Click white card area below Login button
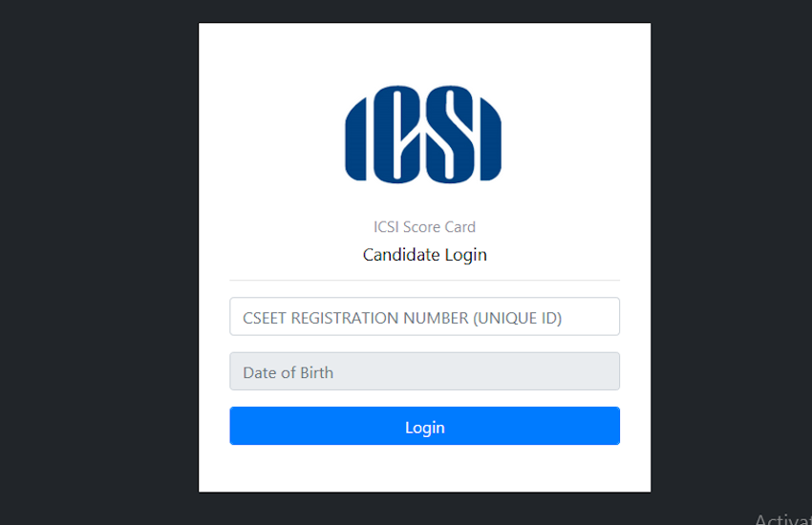 [x=425, y=468]
